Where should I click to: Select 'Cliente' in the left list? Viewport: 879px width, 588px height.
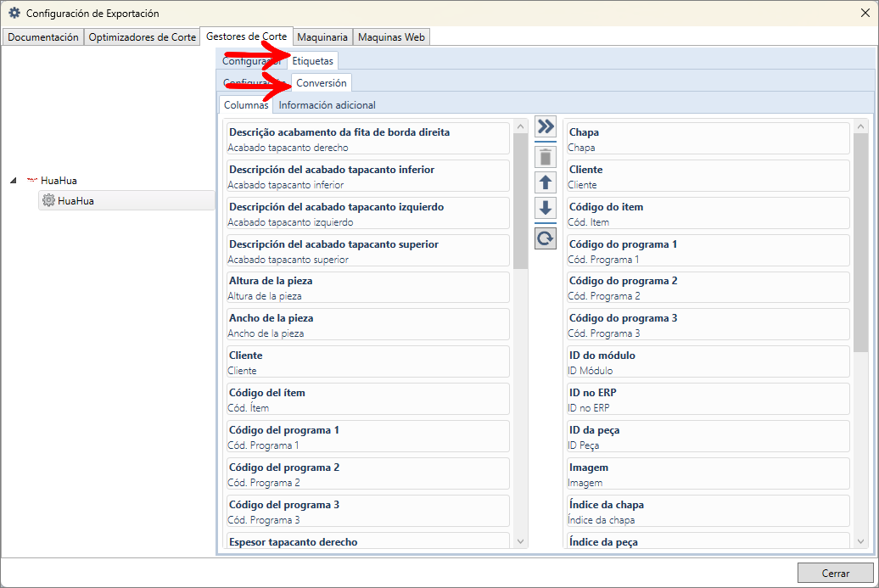[367, 362]
